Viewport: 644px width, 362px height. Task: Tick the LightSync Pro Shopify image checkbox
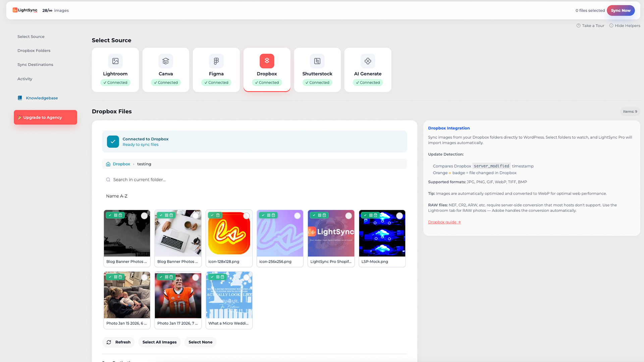pyautogui.click(x=349, y=216)
